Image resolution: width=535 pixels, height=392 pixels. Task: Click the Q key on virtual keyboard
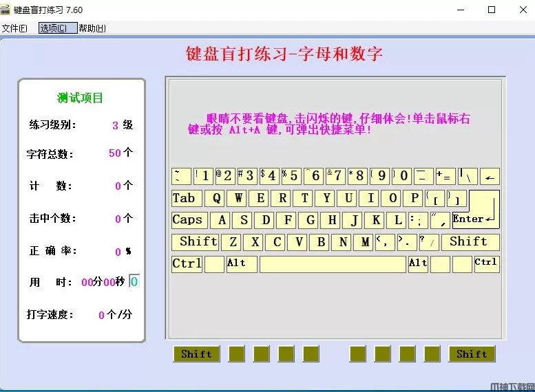click(215, 198)
